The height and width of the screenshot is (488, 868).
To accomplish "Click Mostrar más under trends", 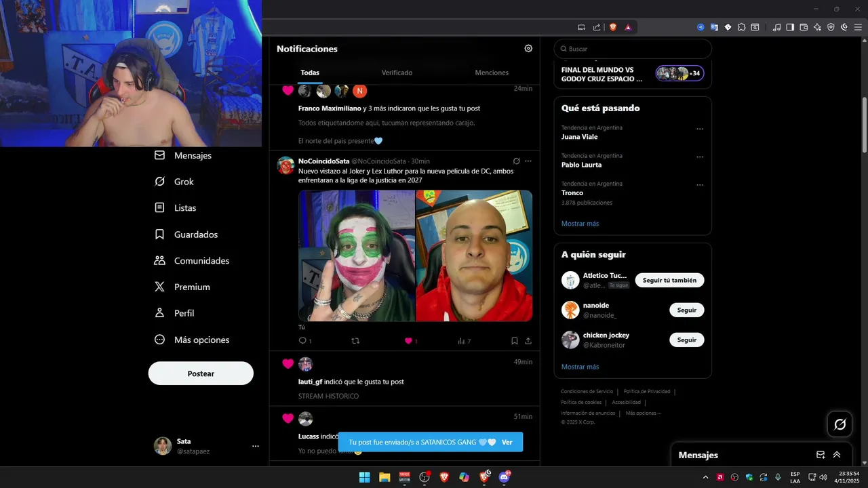I will point(580,224).
